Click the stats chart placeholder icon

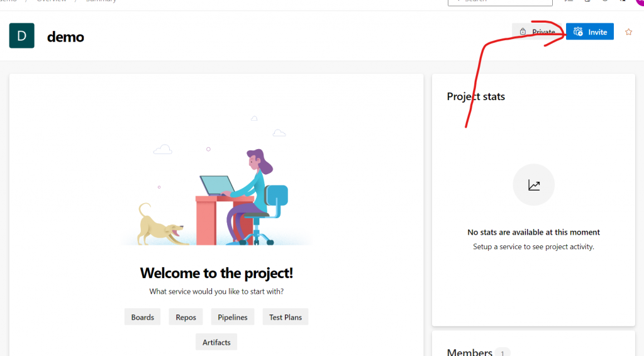(533, 185)
